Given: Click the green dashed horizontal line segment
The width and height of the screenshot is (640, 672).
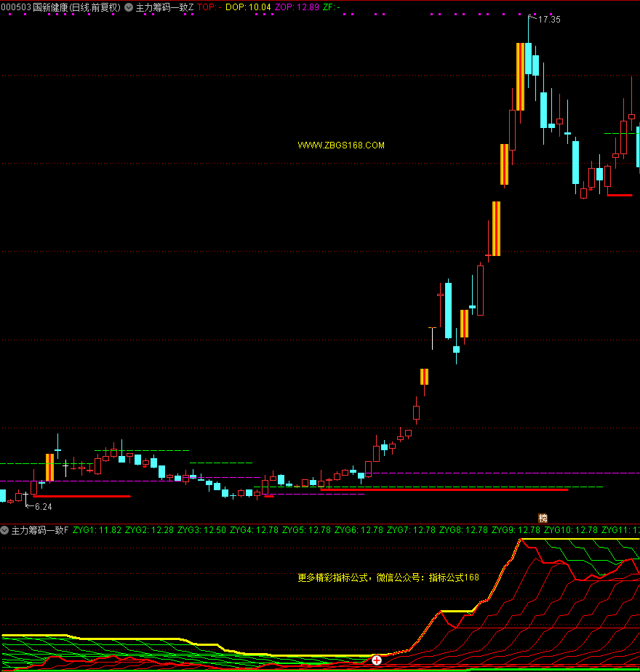Looking at the screenshot, I should click(221, 463).
